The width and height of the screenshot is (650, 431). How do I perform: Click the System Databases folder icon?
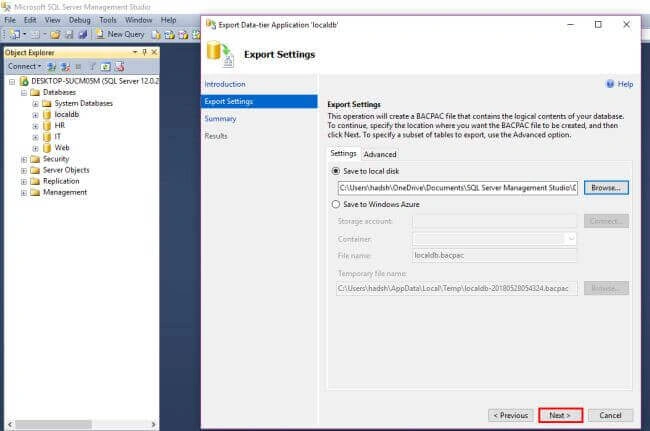(47, 103)
